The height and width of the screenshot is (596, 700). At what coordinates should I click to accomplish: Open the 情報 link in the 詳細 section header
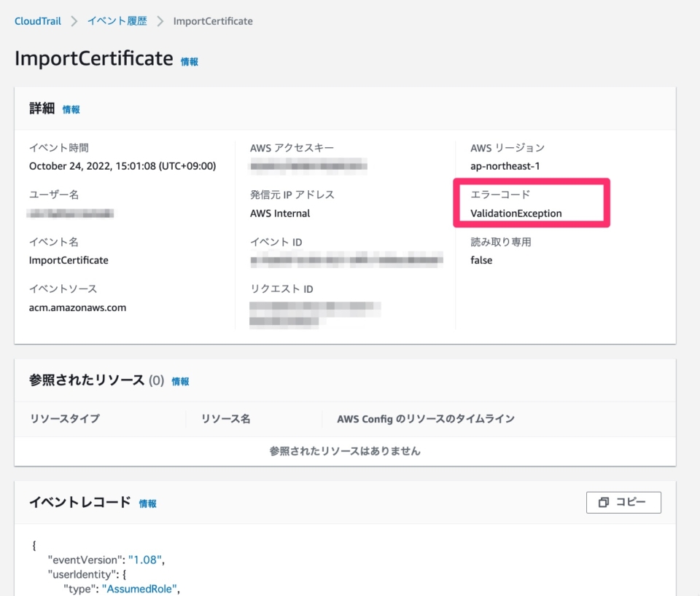click(71, 109)
